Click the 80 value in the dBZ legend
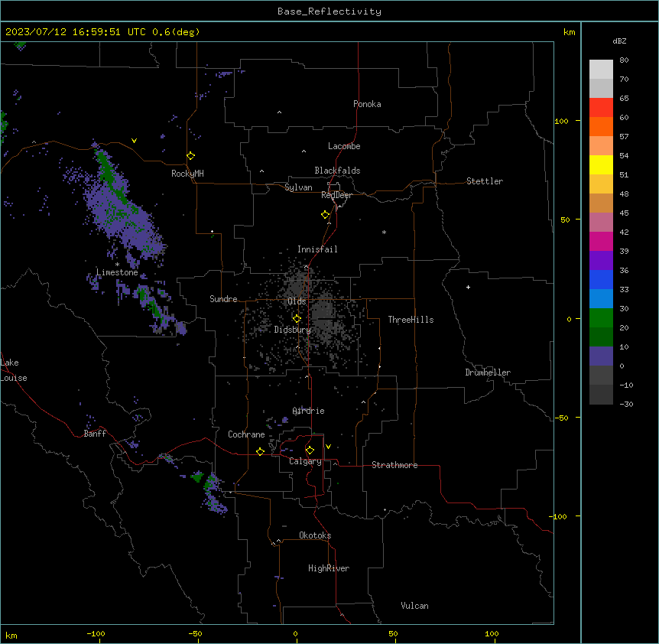 point(624,60)
